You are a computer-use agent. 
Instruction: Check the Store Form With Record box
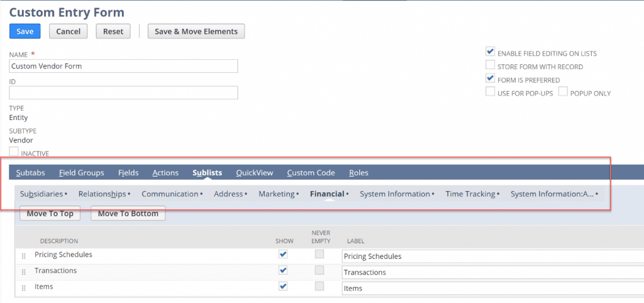pos(491,65)
